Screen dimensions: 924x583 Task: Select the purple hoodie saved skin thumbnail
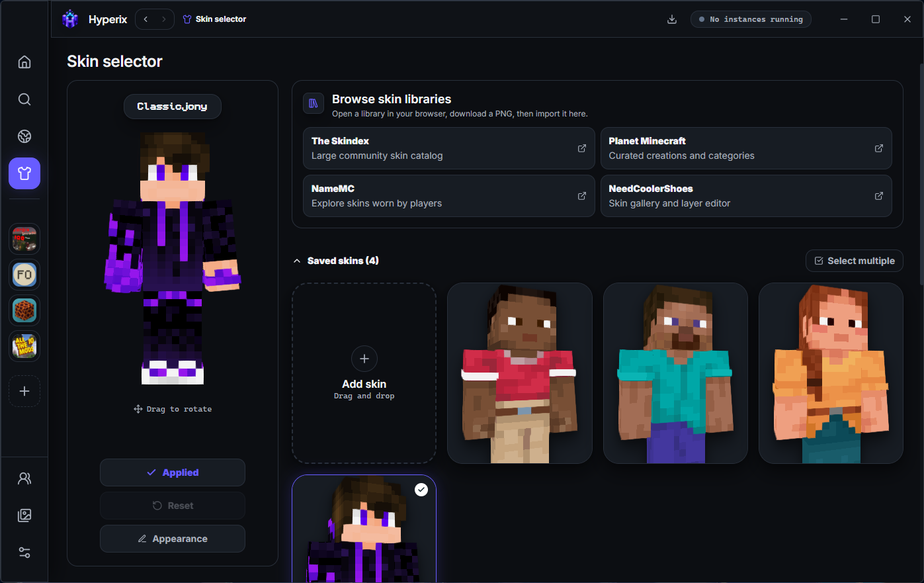coord(364,529)
